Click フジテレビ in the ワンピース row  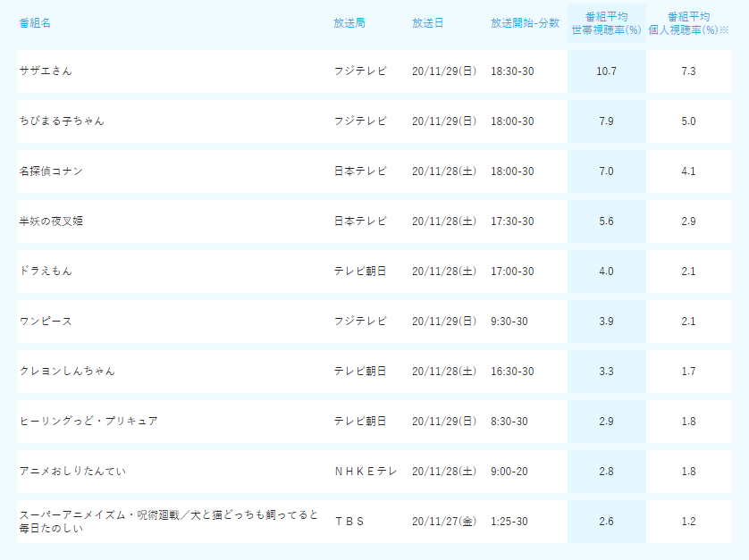coord(360,322)
